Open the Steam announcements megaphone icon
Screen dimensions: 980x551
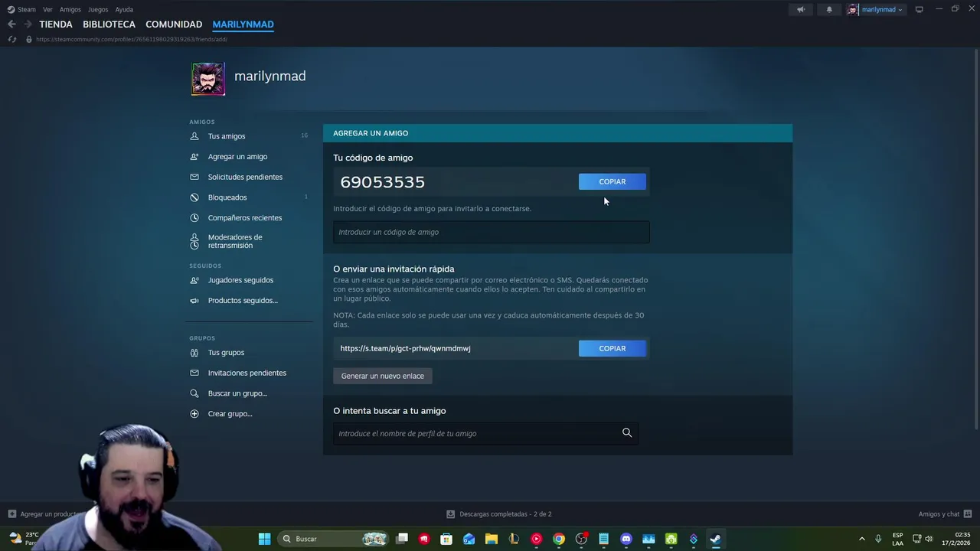click(x=800, y=9)
